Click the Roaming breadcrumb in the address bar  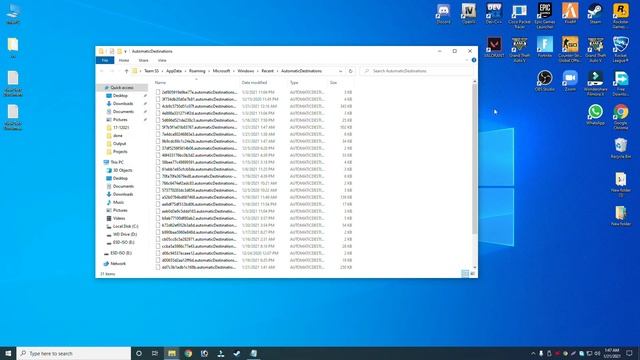point(197,71)
